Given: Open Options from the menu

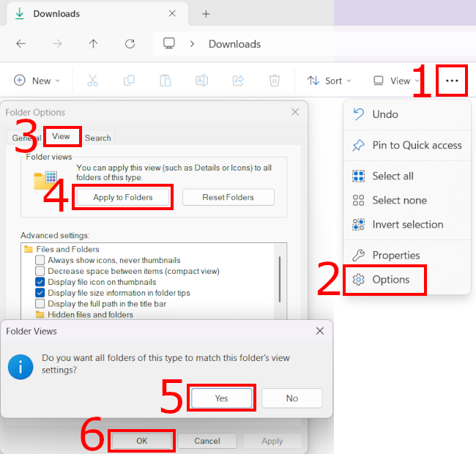Looking at the screenshot, I should point(407,280).
